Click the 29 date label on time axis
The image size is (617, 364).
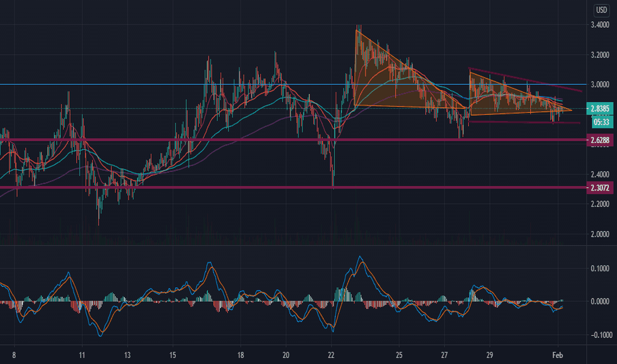[x=489, y=355]
